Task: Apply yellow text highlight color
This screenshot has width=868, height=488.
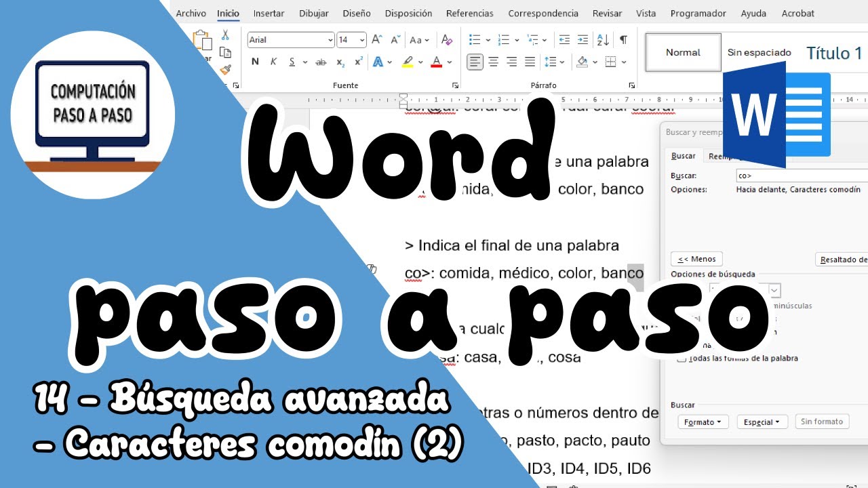Action: pos(407,62)
